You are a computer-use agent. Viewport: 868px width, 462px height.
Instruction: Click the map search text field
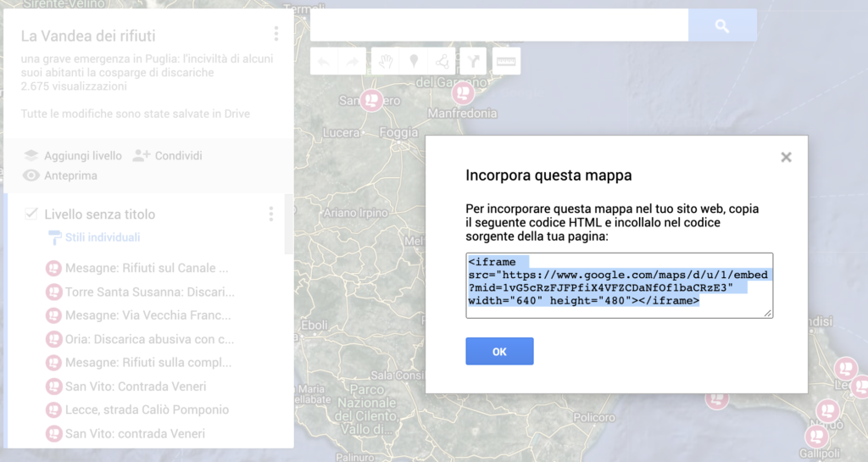coord(498,25)
